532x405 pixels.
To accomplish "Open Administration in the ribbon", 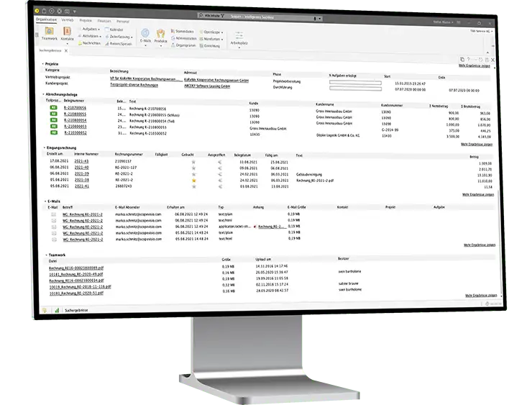I will [x=183, y=38].
